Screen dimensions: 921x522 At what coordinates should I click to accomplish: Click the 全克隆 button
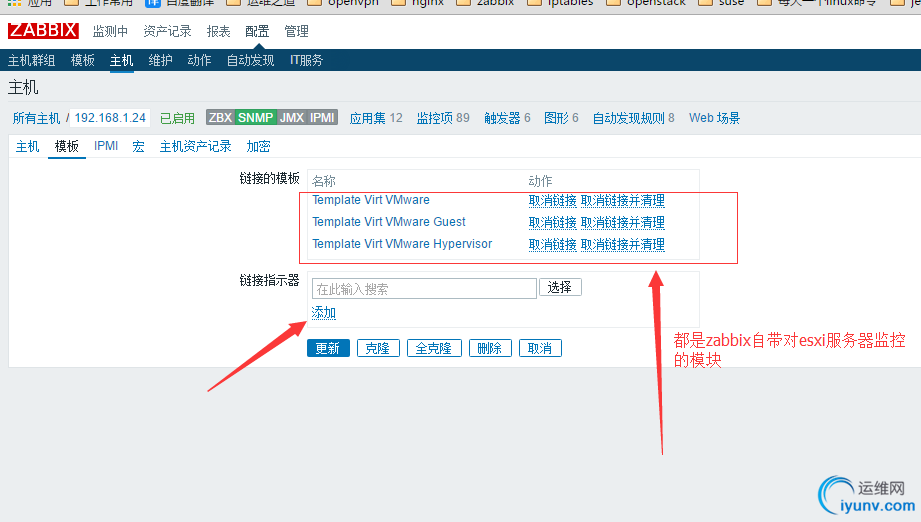coord(434,348)
